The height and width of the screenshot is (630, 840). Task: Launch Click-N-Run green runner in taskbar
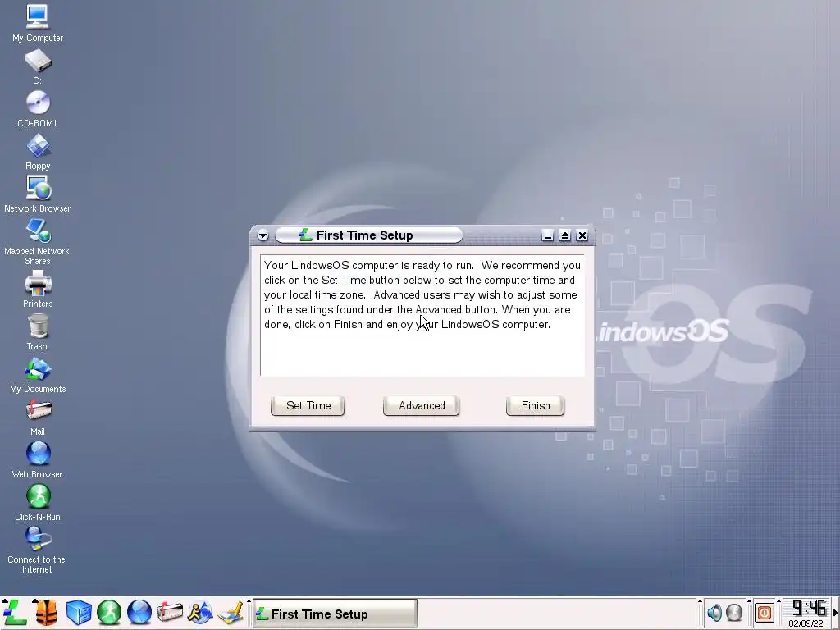click(109, 612)
